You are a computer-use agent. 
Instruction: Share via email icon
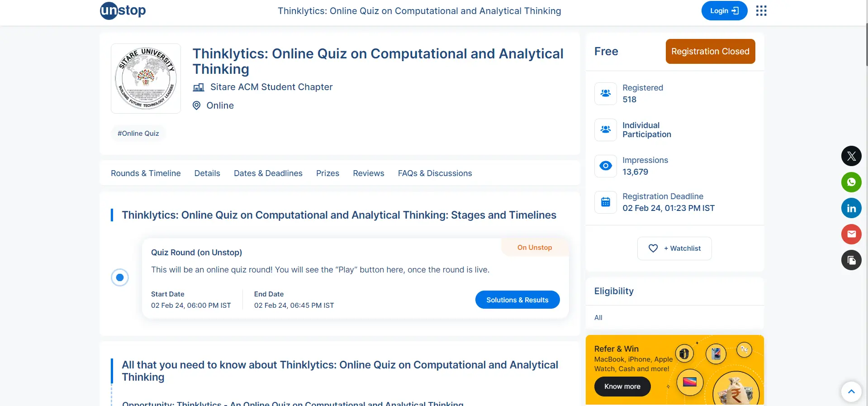(x=851, y=234)
